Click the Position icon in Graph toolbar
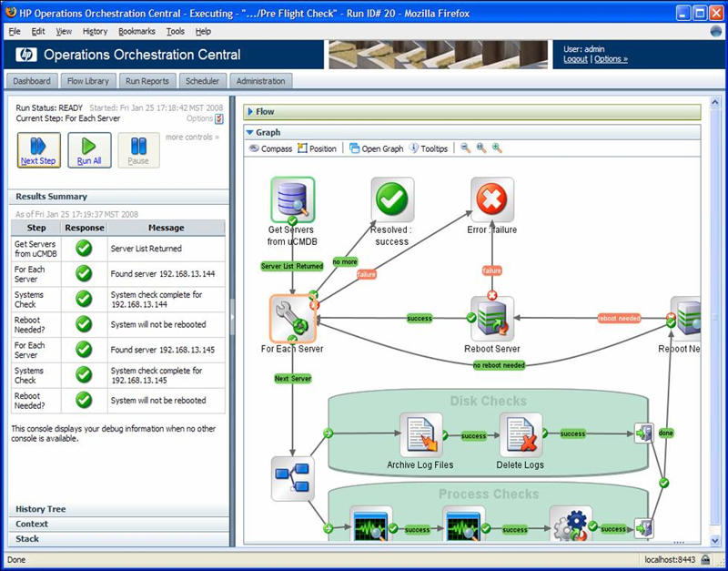Screen dimensions: 728x571 coord(302,148)
